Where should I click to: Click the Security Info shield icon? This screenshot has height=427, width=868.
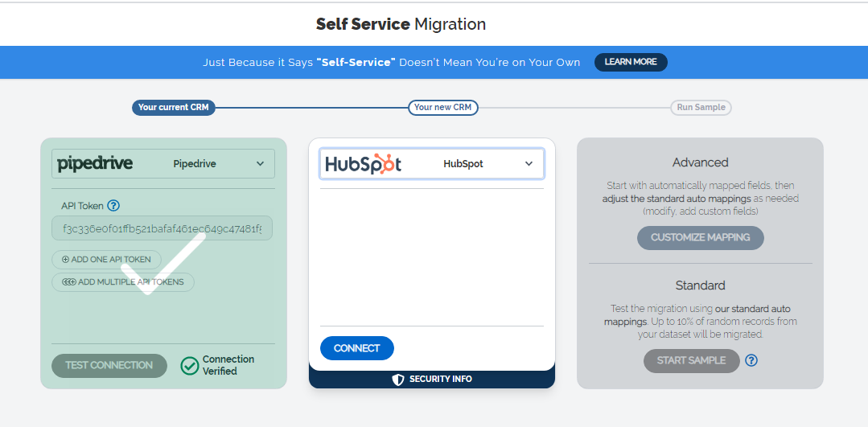398,380
